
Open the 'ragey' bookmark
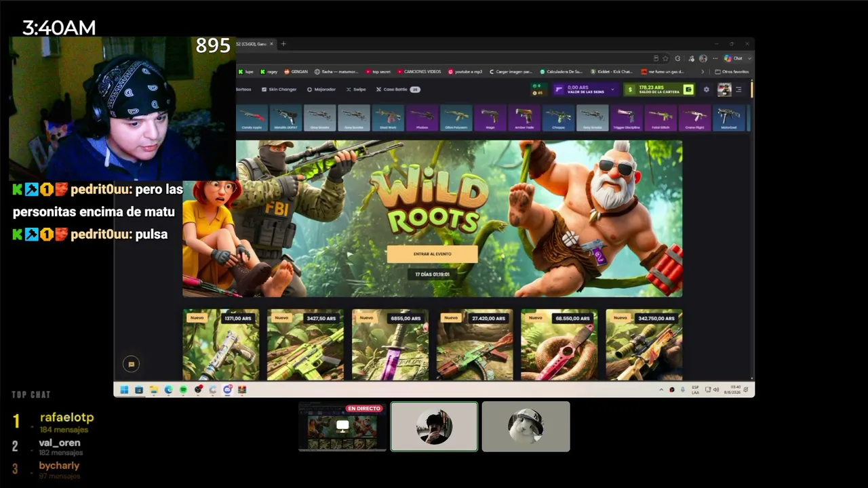tap(269, 71)
